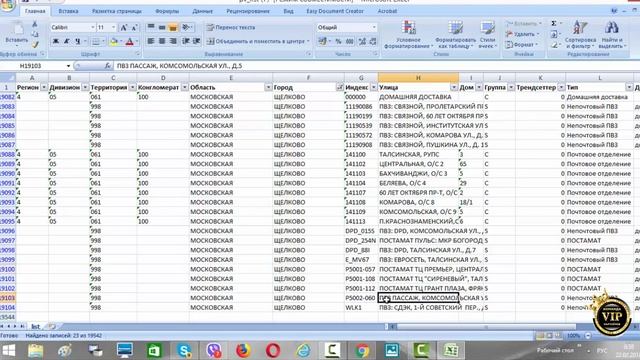The width and height of the screenshot is (640, 360).
Task: Toggle the highlighted bottom align button
Action: click(x=173, y=27)
